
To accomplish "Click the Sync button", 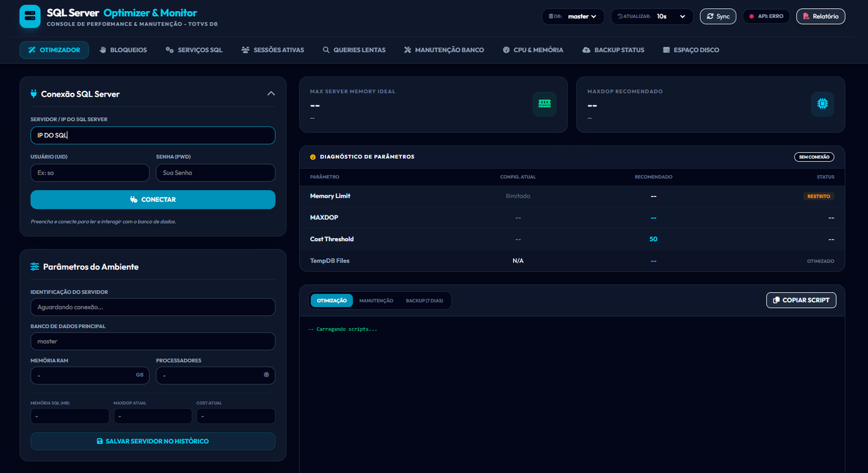I will point(718,16).
